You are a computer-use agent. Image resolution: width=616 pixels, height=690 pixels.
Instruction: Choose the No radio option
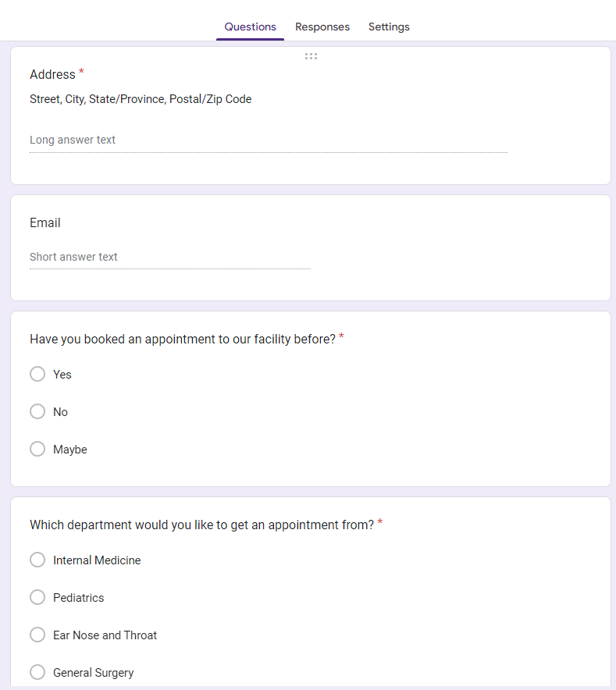(x=37, y=412)
